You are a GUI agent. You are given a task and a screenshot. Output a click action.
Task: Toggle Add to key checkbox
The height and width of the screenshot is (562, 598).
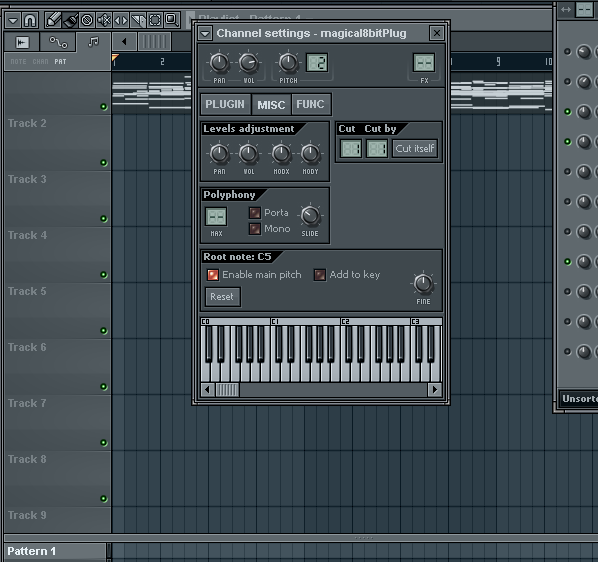pos(320,275)
